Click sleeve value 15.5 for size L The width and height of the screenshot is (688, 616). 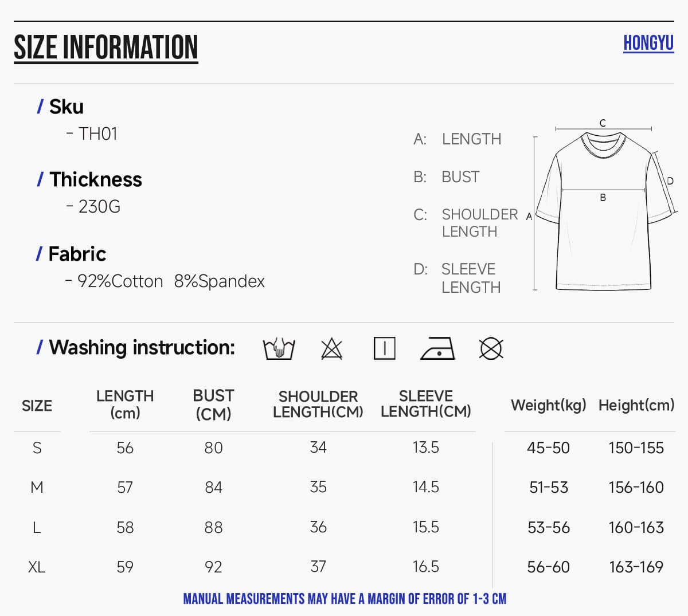pyautogui.click(x=426, y=527)
